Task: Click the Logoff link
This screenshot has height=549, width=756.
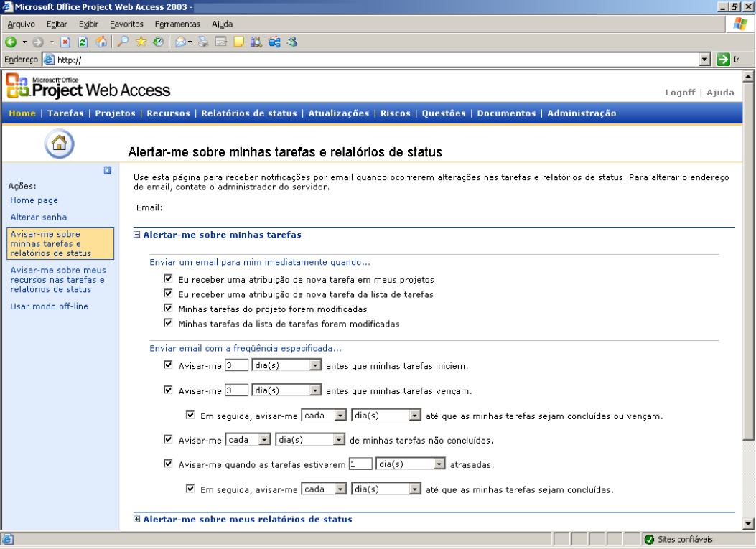Action: [x=680, y=93]
